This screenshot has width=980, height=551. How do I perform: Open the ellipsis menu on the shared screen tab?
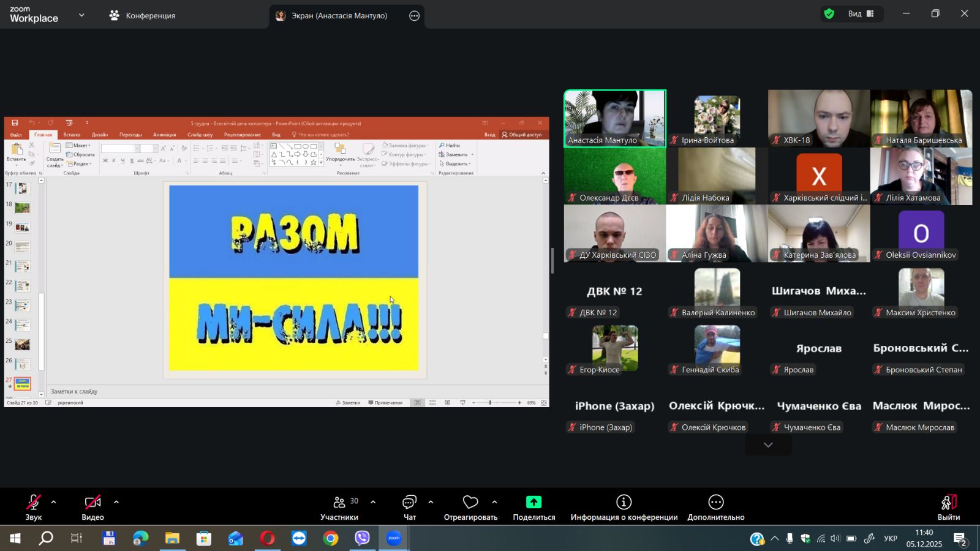pos(415,16)
